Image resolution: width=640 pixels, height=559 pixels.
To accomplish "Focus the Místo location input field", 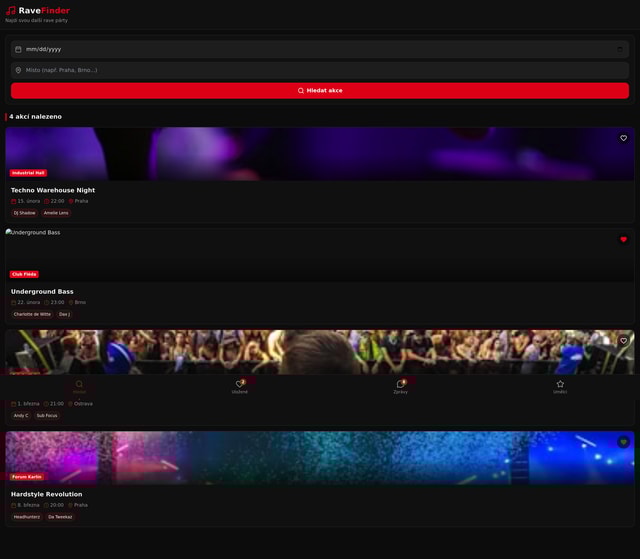I will pyautogui.click(x=320, y=70).
